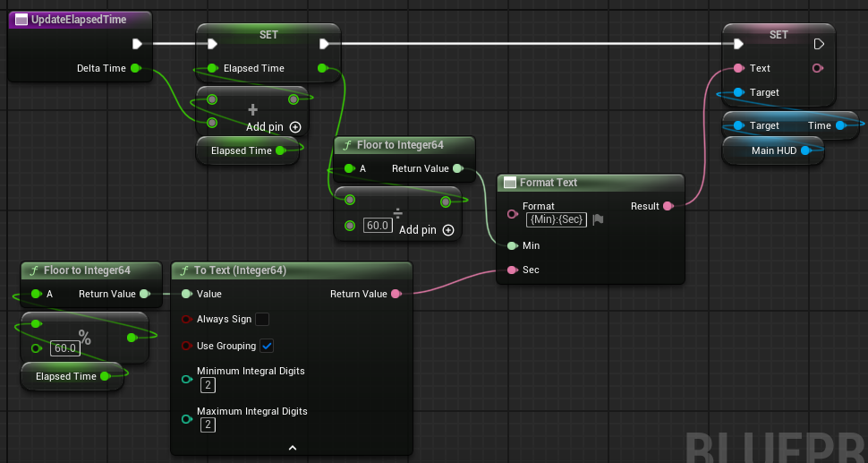
Task: Click the Delta Time green output pin
Action: (x=135, y=68)
